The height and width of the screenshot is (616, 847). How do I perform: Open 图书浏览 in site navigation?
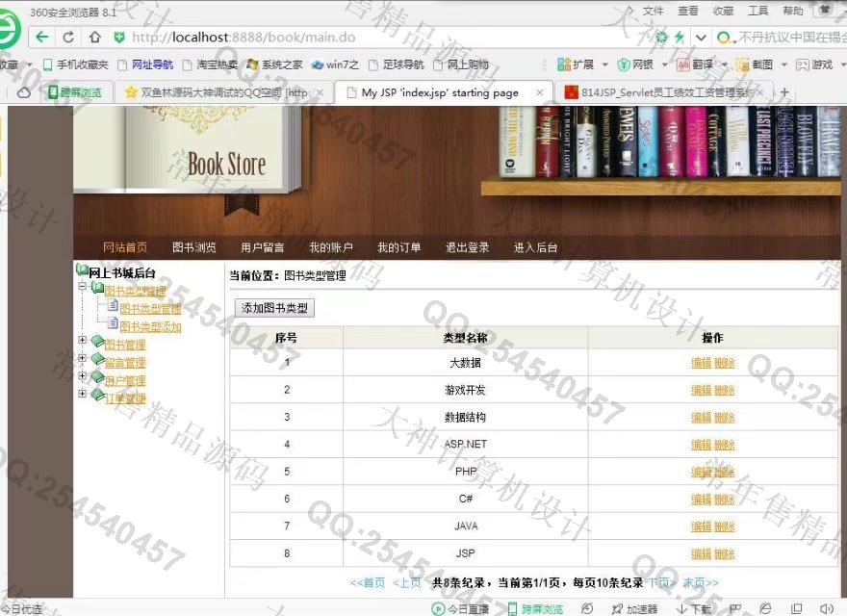click(193, 247)
